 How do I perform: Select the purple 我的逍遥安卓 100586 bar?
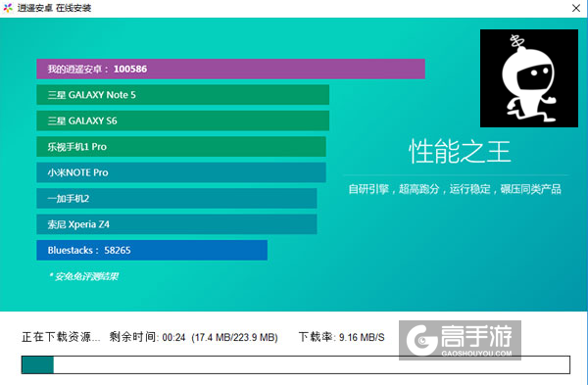click(230, 69)
